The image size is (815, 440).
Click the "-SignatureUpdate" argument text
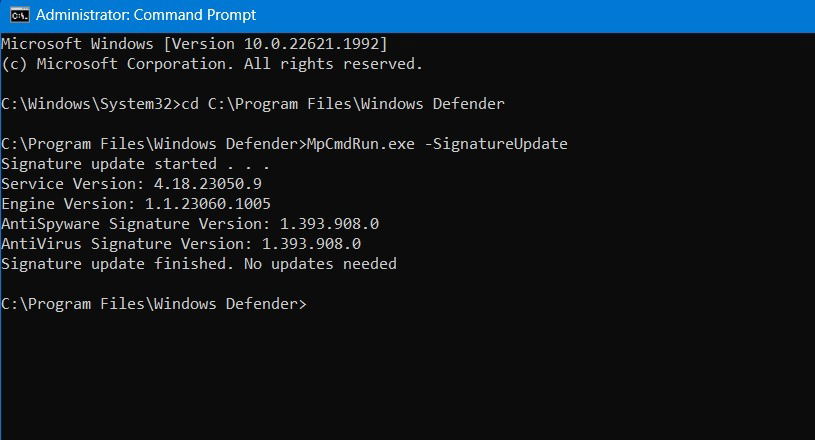pyautogui.click(x=496, y=144)
